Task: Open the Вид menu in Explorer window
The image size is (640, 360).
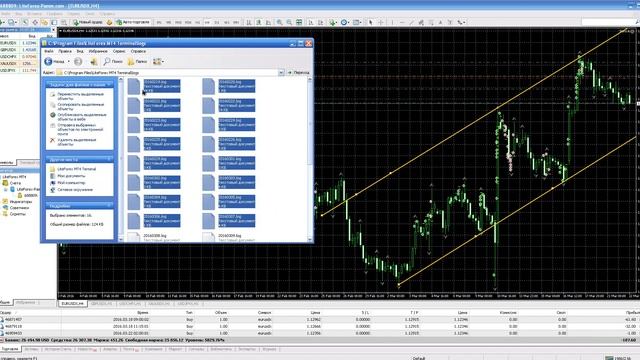Action: click(x=80, y=51)
